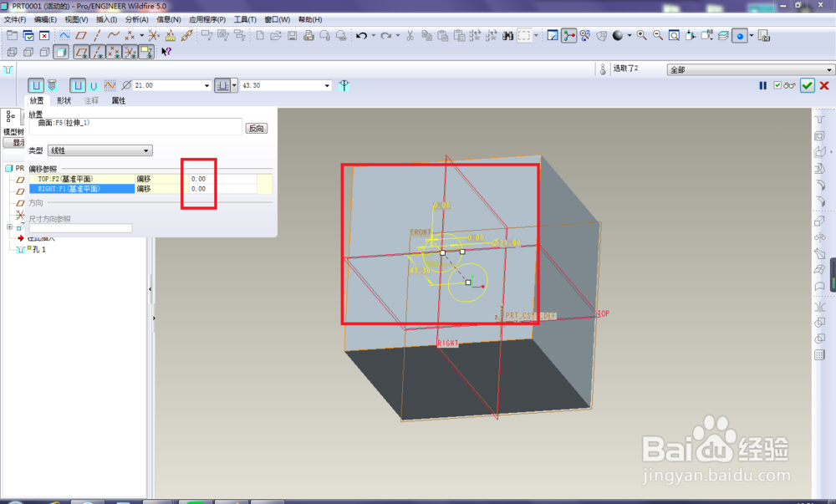This screenshot has width=836, height=504.
Task: Click the red X cancel icon
Action: point(824,85)
